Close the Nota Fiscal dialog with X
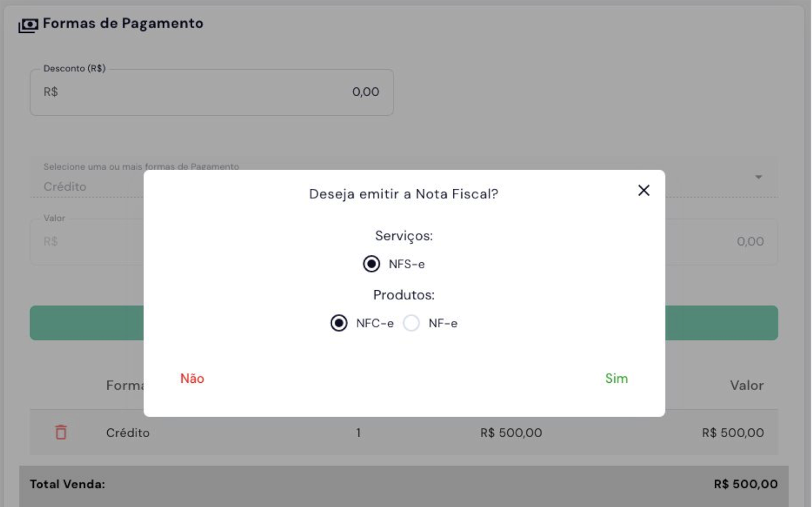The height and width of the screenshot is (507, 812). (x=643, y=190)
